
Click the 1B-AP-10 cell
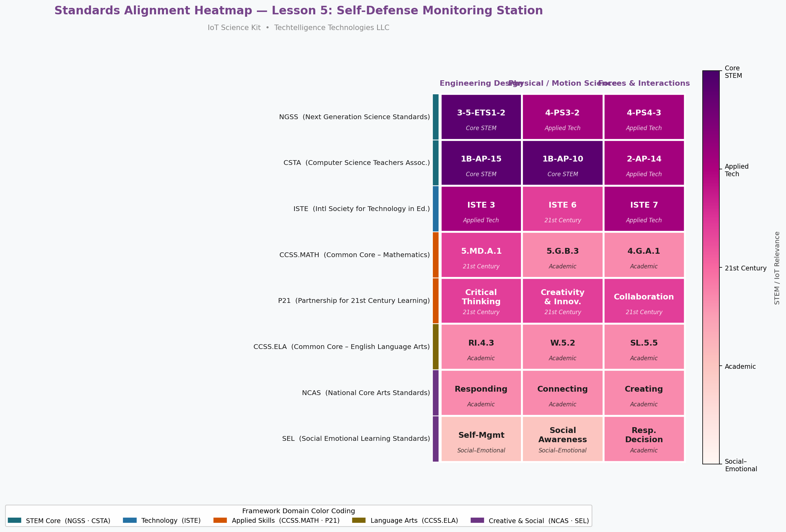pyautogui.click(x=563, y=163)
